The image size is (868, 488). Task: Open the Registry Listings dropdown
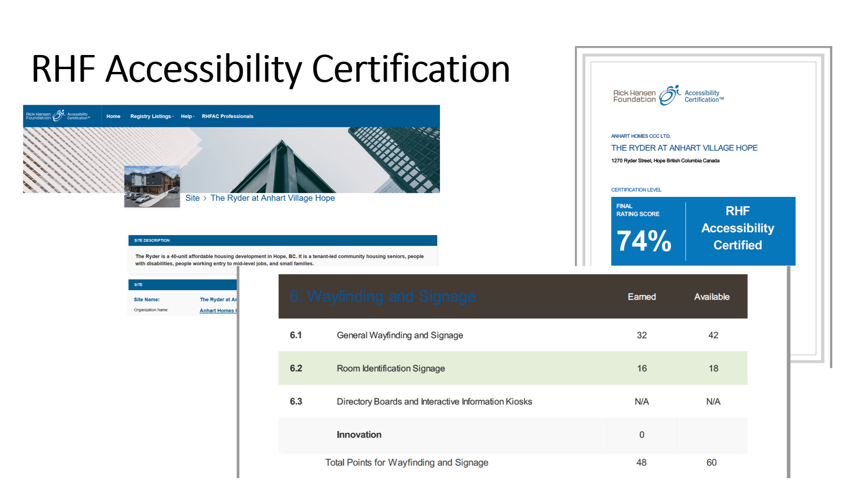coord(151,116)
